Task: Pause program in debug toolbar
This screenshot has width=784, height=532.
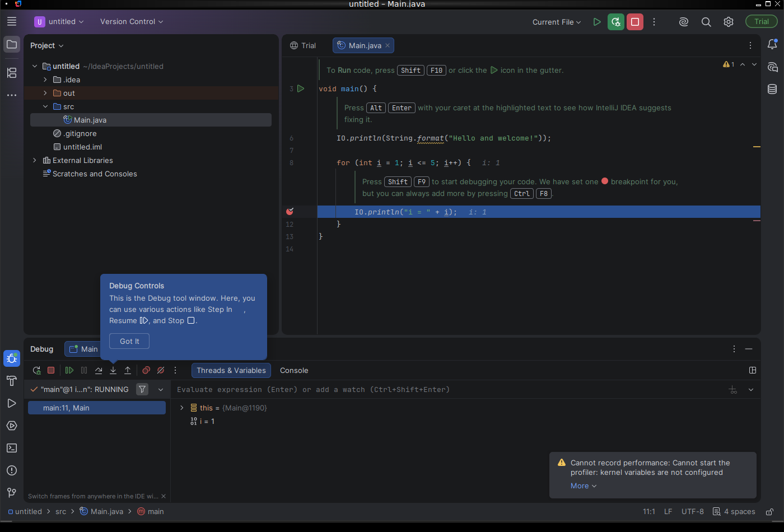Action: coord(84,370)
